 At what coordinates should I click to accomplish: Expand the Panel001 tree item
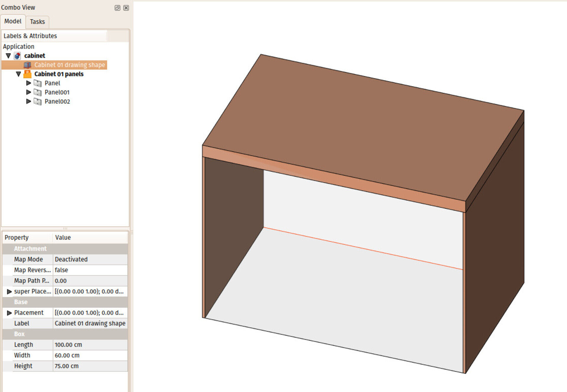(x=28, y=92)
